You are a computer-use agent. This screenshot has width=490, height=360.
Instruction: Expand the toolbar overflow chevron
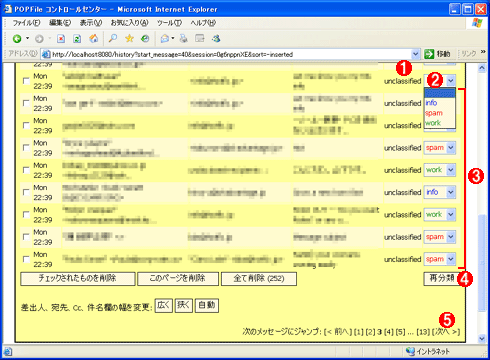[483, 52]
